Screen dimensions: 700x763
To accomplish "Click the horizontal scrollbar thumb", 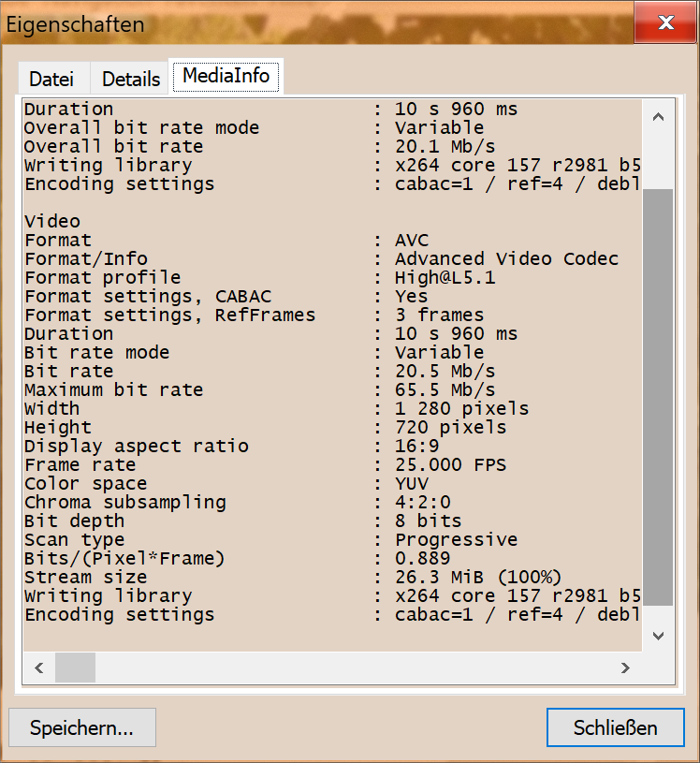I will (75, 668).
